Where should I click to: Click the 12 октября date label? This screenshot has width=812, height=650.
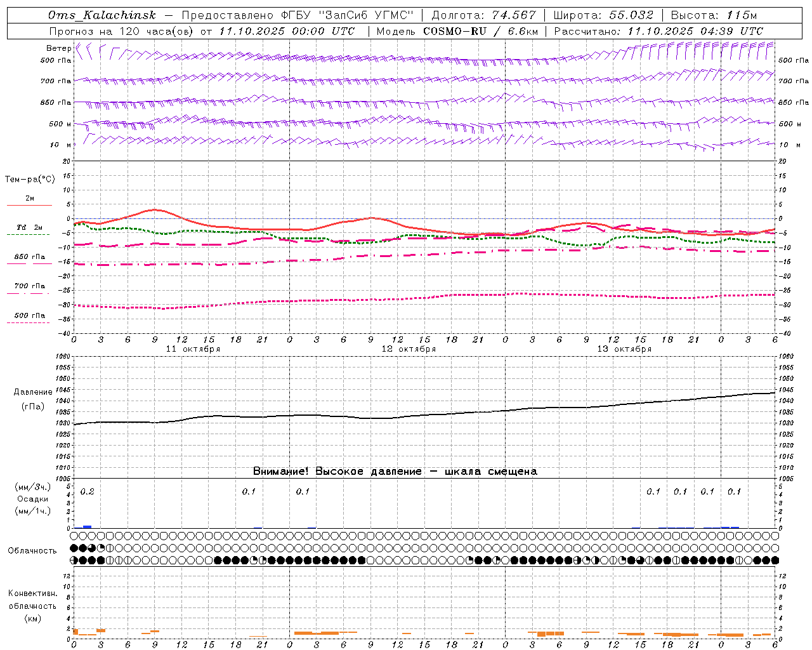click(409, 349)
